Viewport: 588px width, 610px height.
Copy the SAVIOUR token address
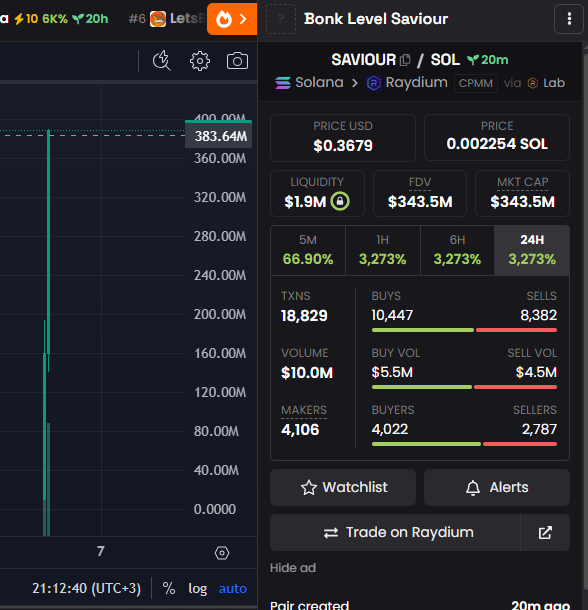point(405,60)
